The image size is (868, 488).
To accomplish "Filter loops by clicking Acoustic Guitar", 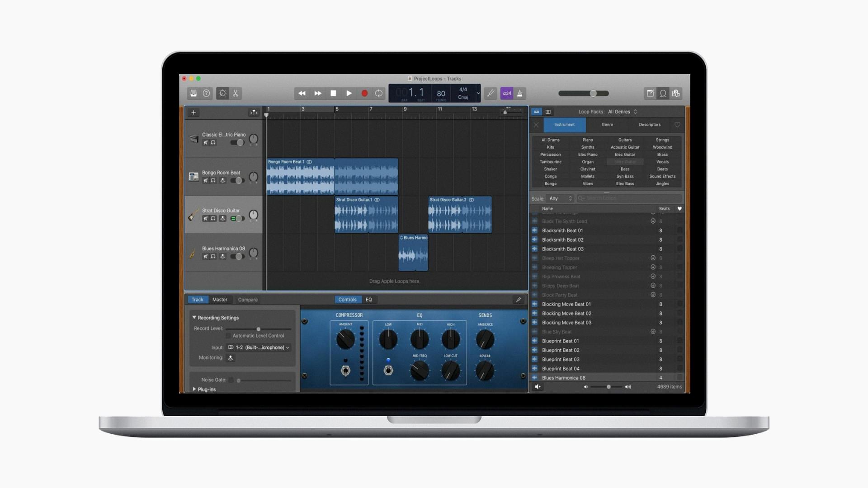I will click(625, 147).
